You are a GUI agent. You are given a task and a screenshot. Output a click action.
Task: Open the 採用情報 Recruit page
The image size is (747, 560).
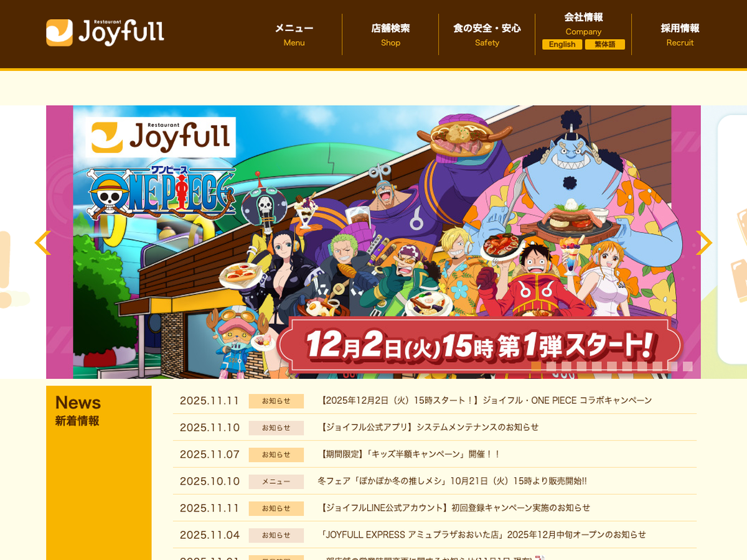coord(680,35)
